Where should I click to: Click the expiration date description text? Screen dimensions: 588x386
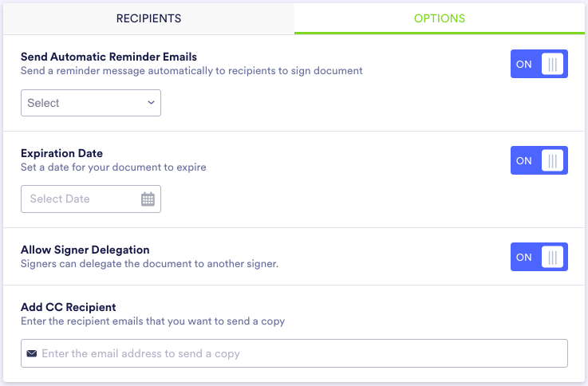pyautogui.click(x=113, y=167)
